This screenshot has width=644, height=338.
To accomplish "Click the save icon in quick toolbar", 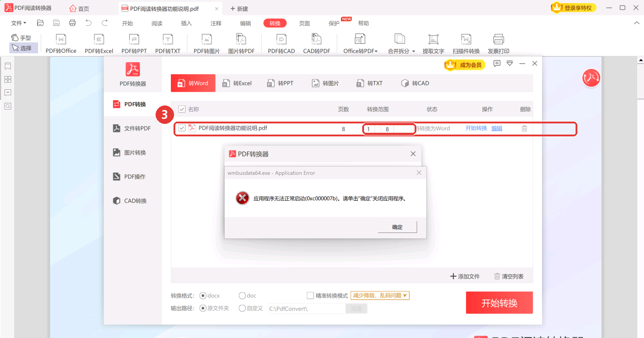I will click(56, 23).
